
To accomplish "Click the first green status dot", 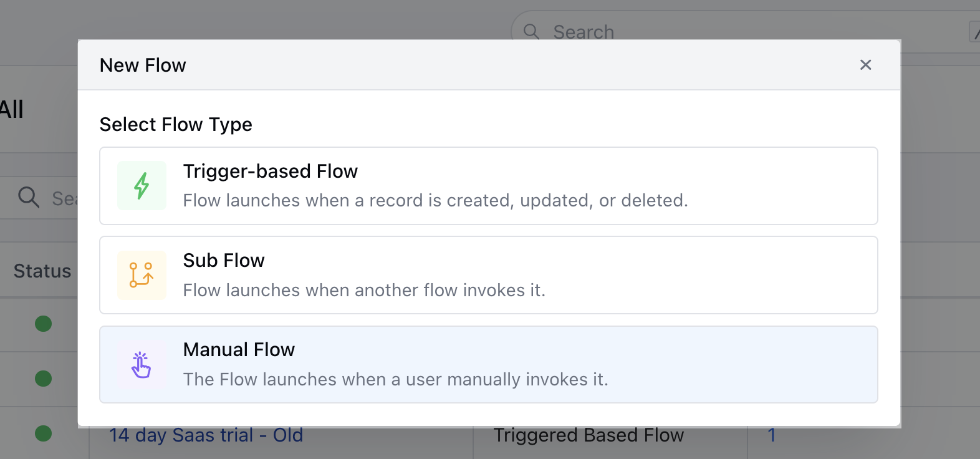I will tap(43, 324).
